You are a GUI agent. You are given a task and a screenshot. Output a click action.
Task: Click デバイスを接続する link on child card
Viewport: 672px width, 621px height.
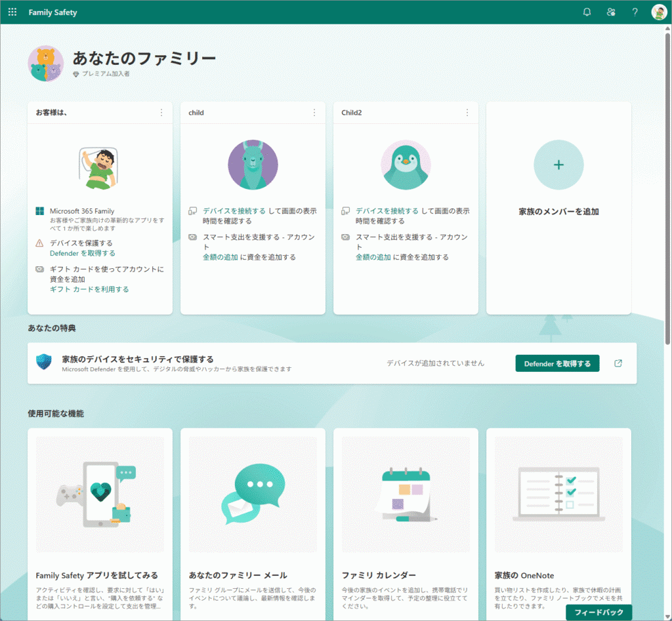[x=234, y=211]
